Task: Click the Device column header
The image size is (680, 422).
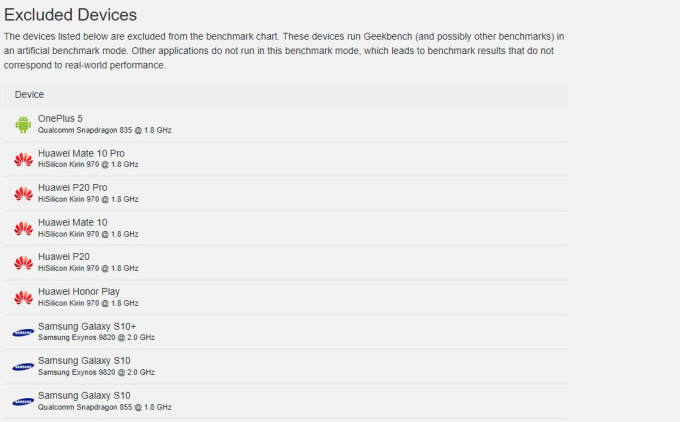Action: tap(29, 95)
